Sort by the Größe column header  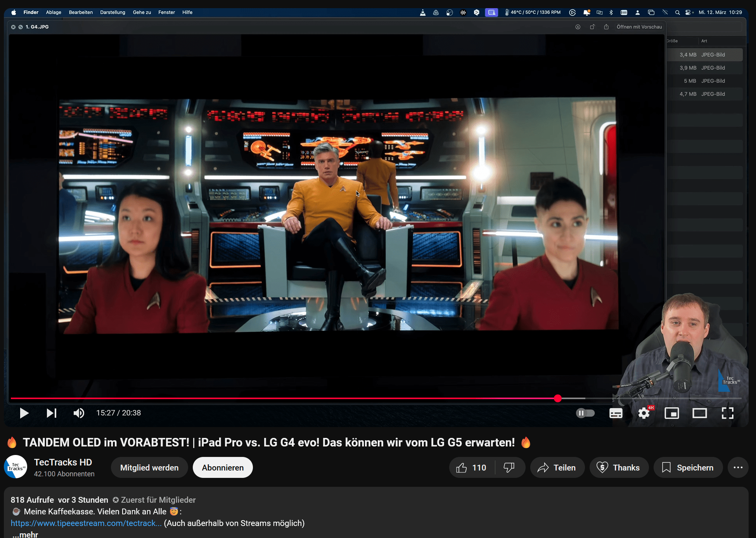[x=673, y=41]
